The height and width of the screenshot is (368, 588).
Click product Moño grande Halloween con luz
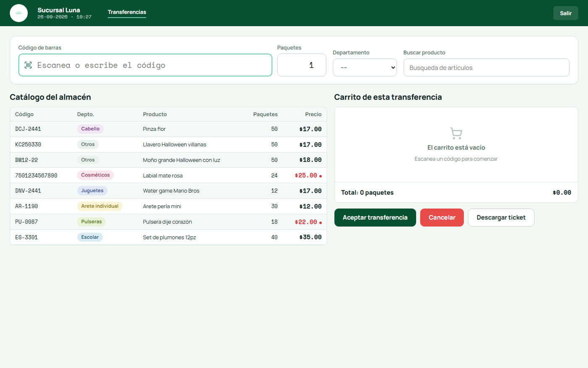tap(181, 160)
